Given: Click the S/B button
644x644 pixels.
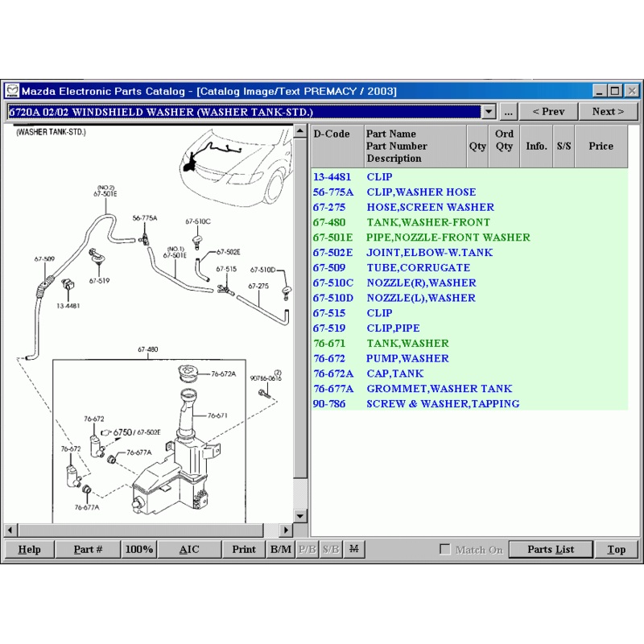Looking at the screenshot, I should click(x=331, y=550).
